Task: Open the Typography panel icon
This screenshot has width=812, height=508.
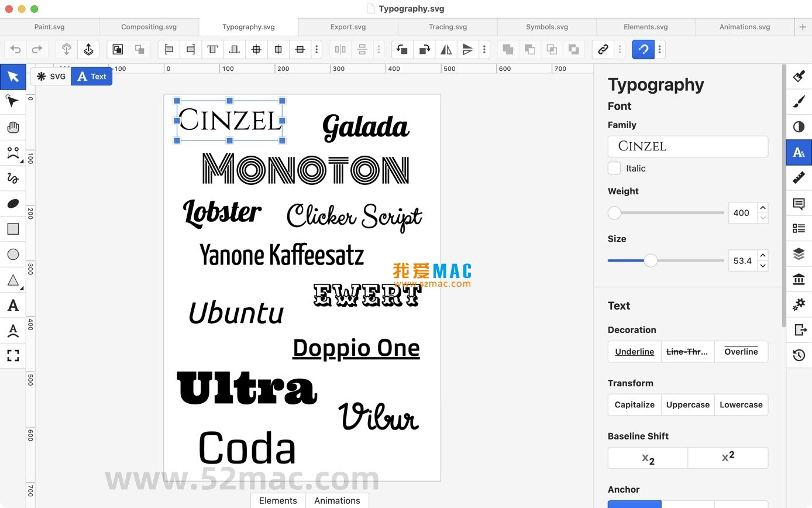Action: 799,153
